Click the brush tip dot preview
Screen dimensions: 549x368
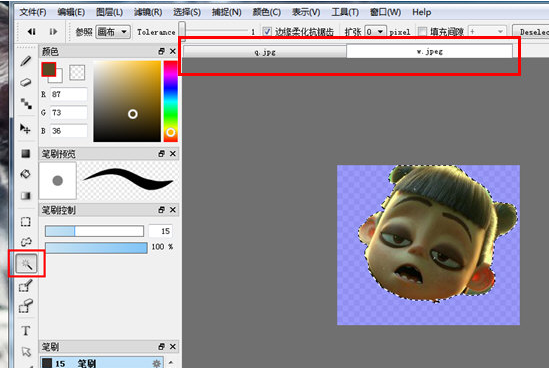(57, 181)
